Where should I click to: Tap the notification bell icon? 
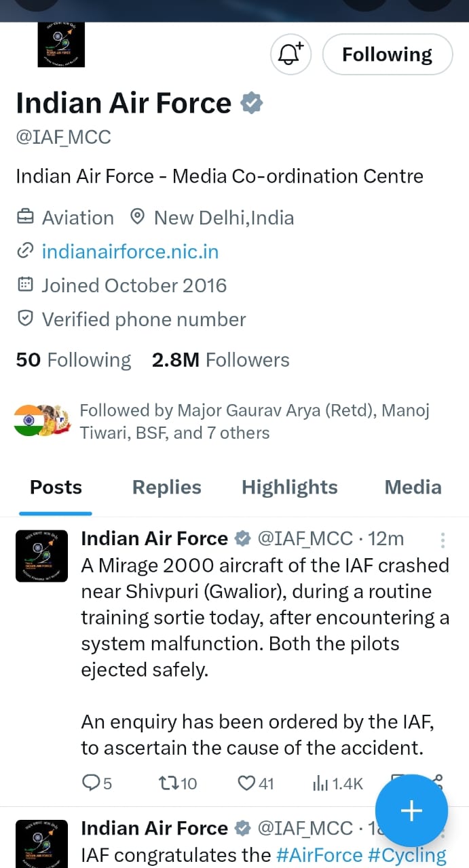(290, 54)
